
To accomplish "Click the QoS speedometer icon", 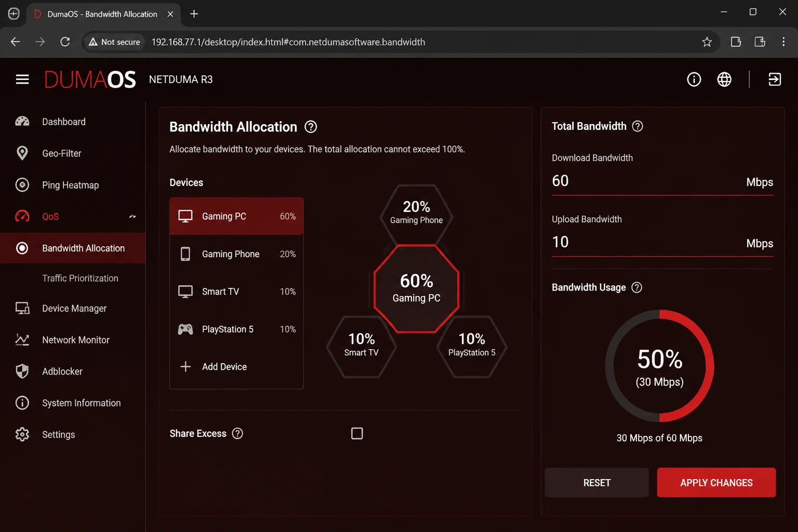I will click(22, 216).
